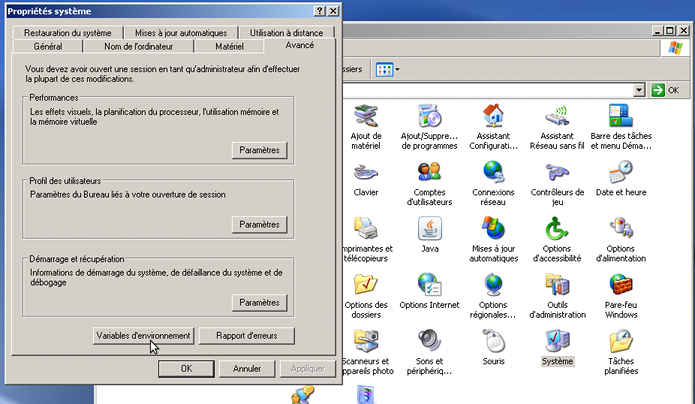Screen dimensions: 695x404
Task: Expand the address bar dropdown arrow
Action: point(639,90)
